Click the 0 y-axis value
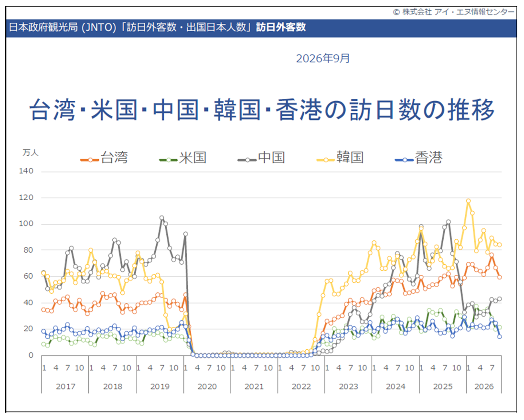The height and width of the screenshot is (420, 524). [x=31, y=355]
